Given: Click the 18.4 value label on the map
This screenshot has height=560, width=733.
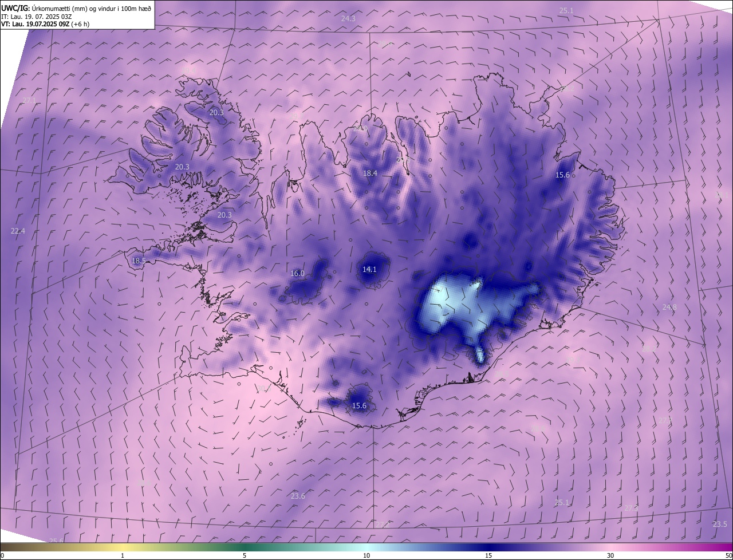Looking at the screenshot, I should (370, 173).
